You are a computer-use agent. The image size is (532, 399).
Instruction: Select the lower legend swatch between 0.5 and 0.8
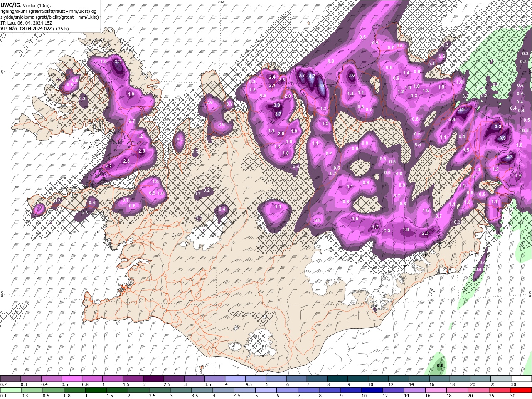53,390
